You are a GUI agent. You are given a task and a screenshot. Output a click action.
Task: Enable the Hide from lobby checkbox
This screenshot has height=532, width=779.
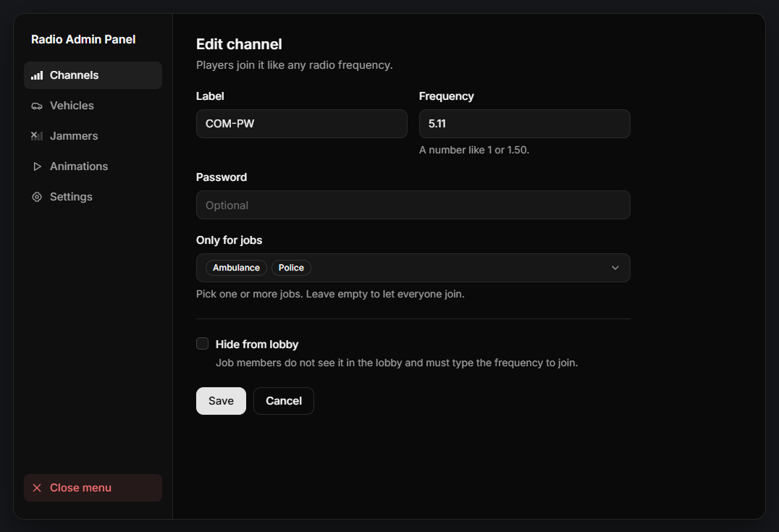202,344
